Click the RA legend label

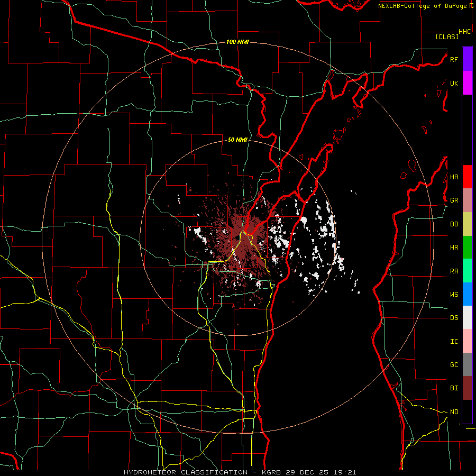tap(454, 271)
